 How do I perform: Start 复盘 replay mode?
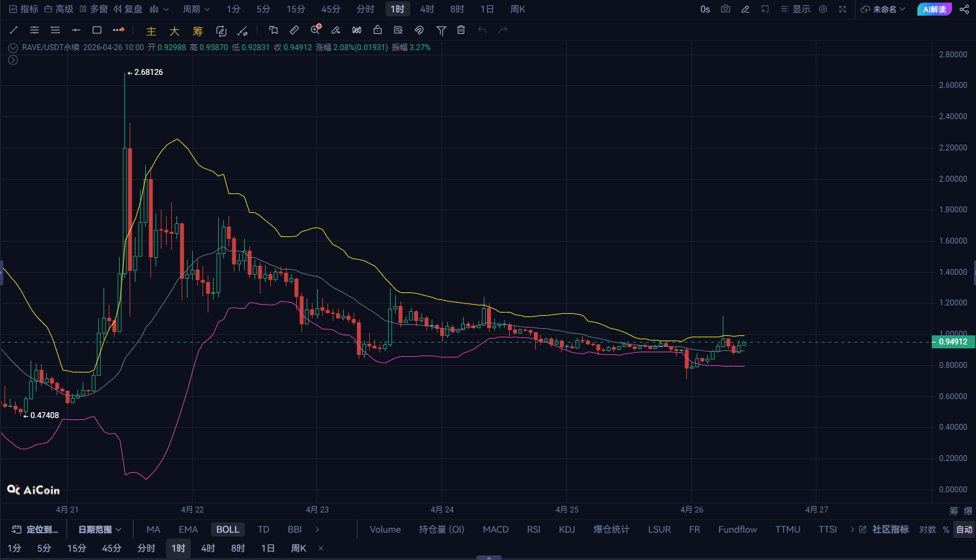(x=128, y=9)
